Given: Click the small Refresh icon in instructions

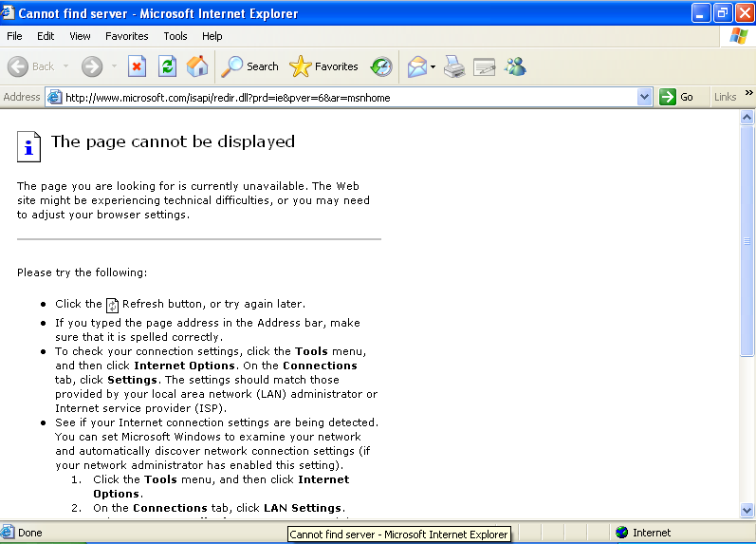Looking at the screenshot, I should click(112, 305).
